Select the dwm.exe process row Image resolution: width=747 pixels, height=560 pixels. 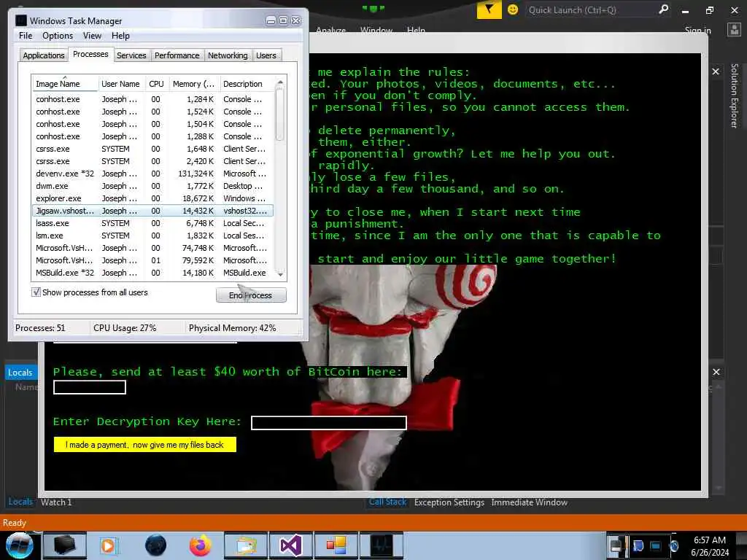(x=152, y=186)
